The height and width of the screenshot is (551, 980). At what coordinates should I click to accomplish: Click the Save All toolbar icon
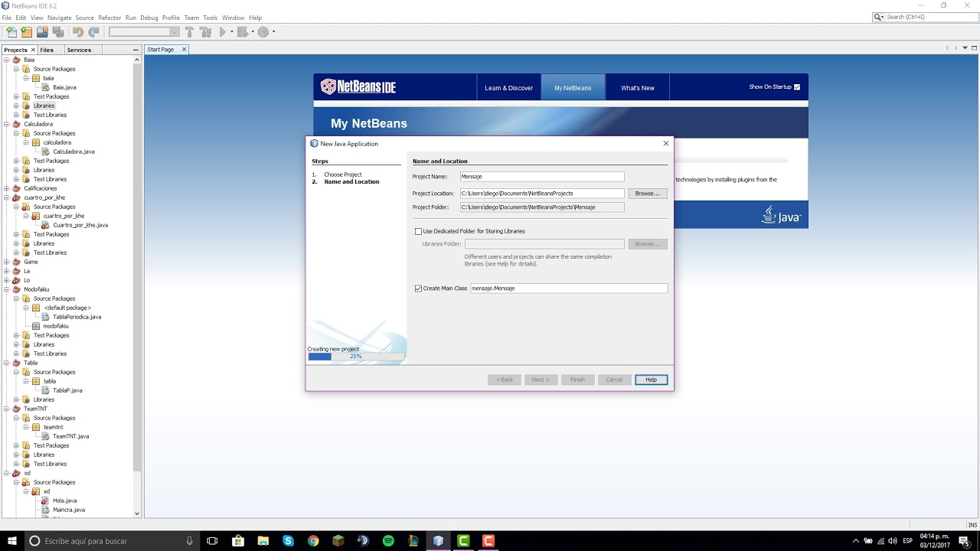(58, 32)
